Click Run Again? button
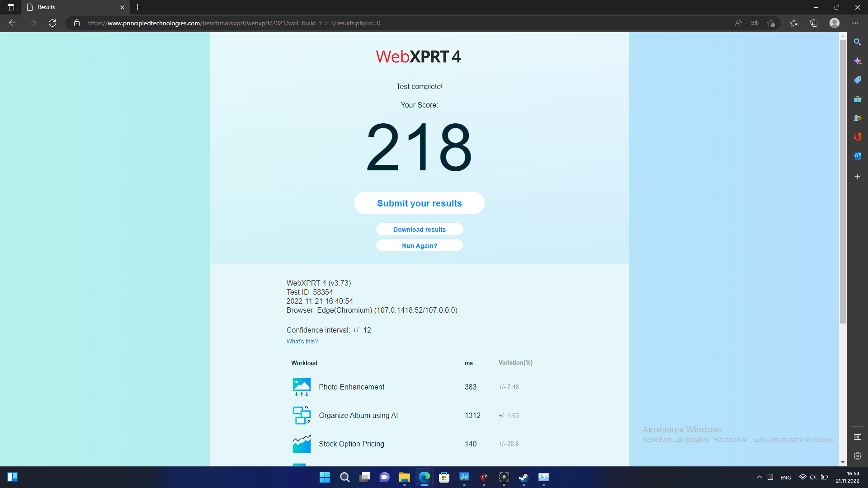The height and width of the screenshot is (488, 868). pos(420,245)
